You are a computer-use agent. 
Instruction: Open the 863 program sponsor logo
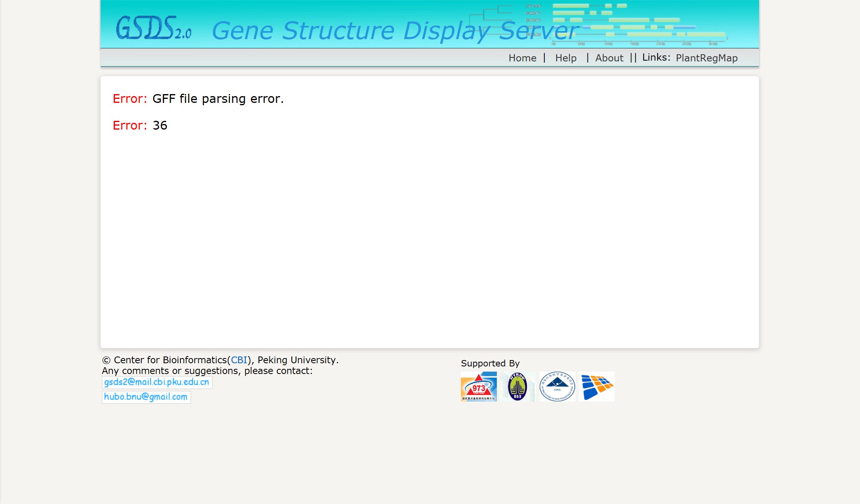tap(518, 386)
